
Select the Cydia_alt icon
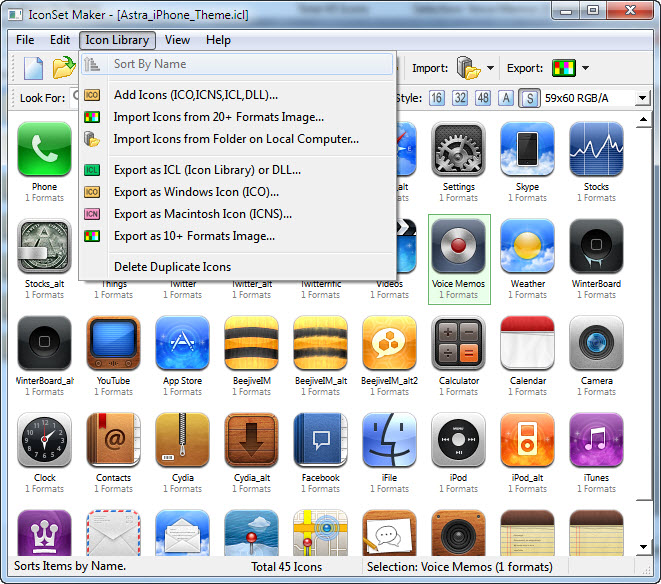252,439
